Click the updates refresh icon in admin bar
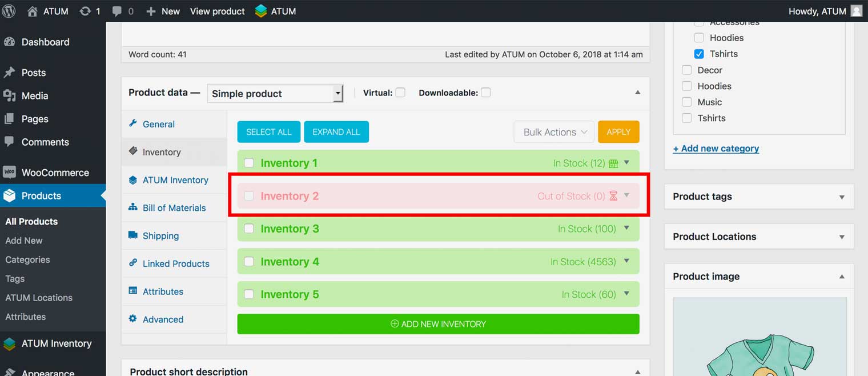Viewport: 868px width, 376px height. pos(85,11)
